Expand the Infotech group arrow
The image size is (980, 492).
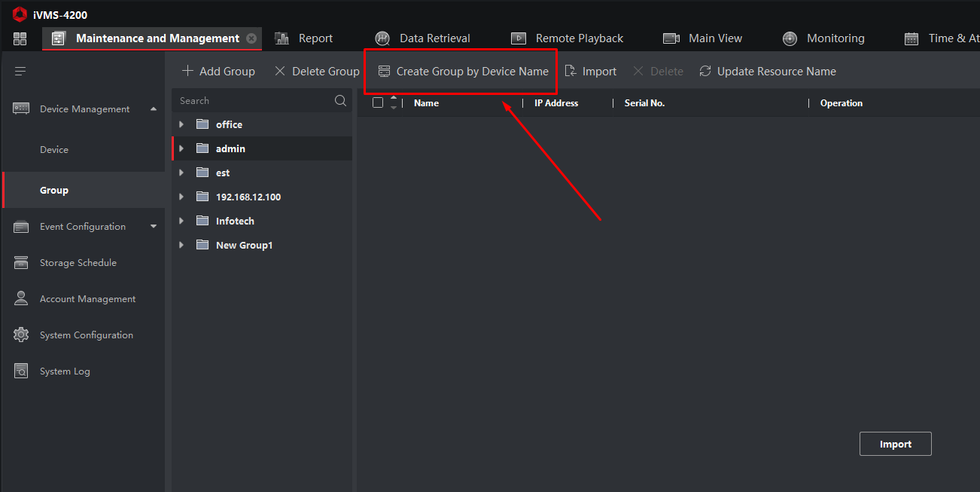click(x=181, y=221)
